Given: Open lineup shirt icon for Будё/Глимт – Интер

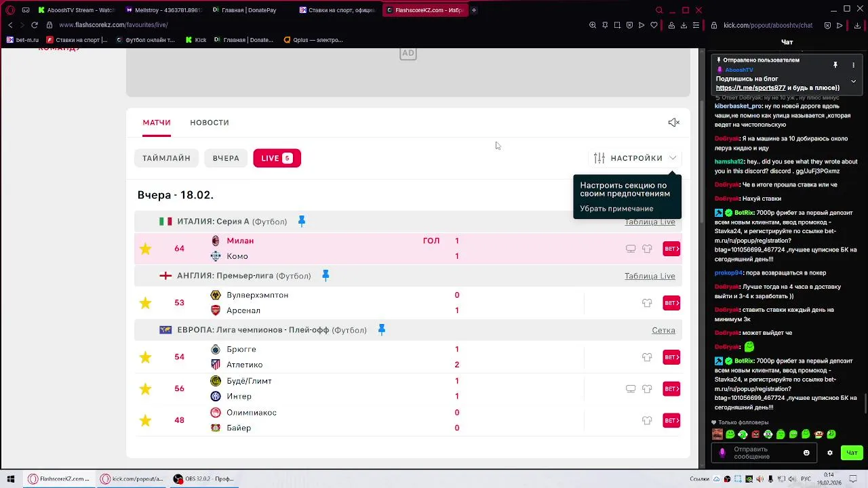Looking at the screenshot, I should pyautogui.click(x=647, y=389).
